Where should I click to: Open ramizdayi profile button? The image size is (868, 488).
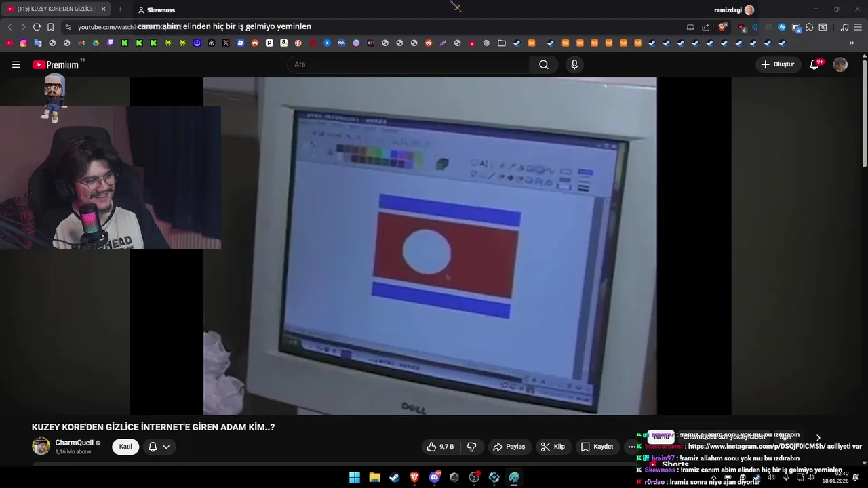pyautogui.click(x=734, y=9)
